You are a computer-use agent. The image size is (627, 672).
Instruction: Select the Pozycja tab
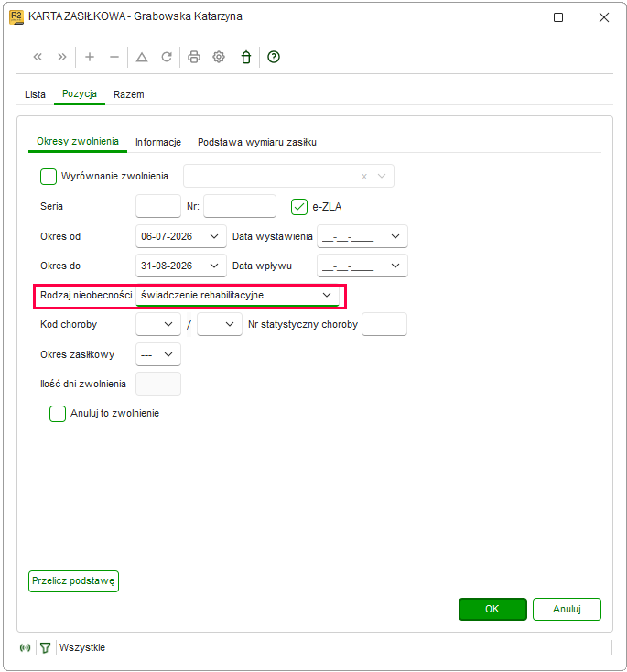80,94
